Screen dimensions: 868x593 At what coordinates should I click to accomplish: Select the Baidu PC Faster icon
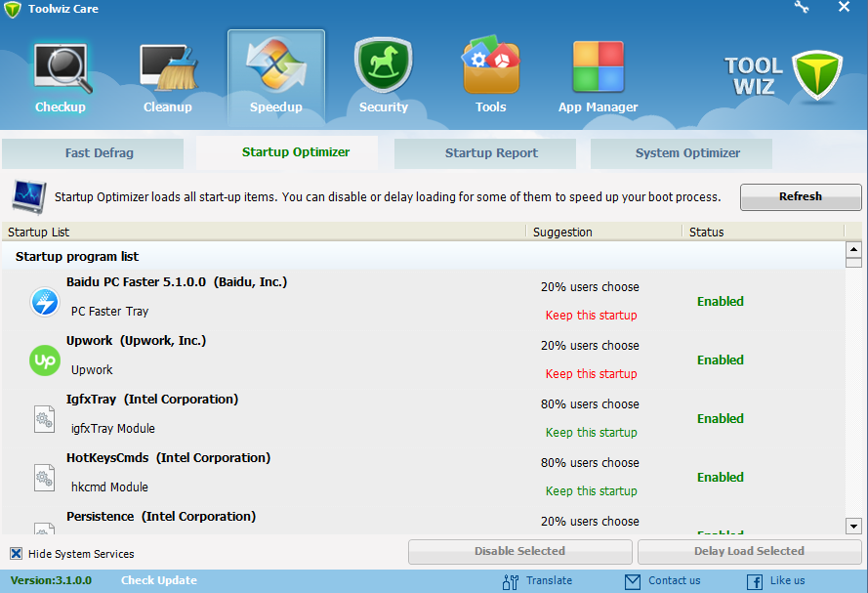point(44,302)
